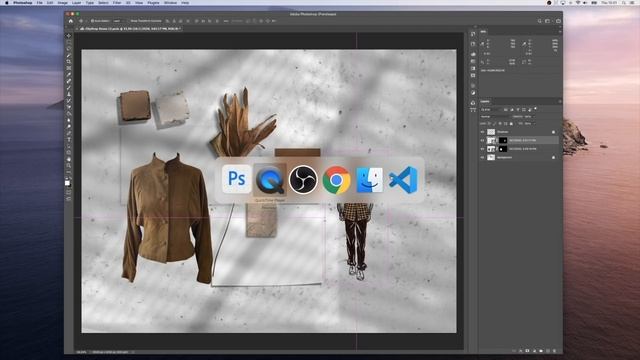Open the workspace switcher dropdown icon
The height and width of the screenshot is (360, 640).
pyautogui.click(x=549, y=21)
